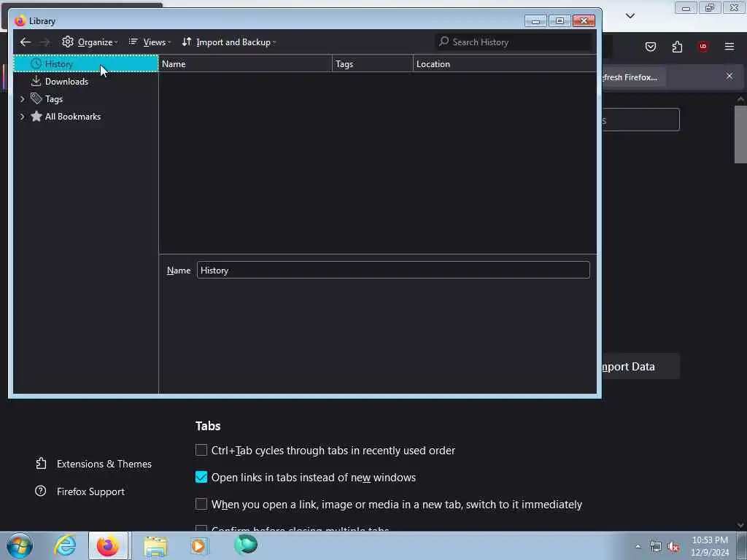Click the network tray icon
The image size is (747, 560).
pos(656,547)
